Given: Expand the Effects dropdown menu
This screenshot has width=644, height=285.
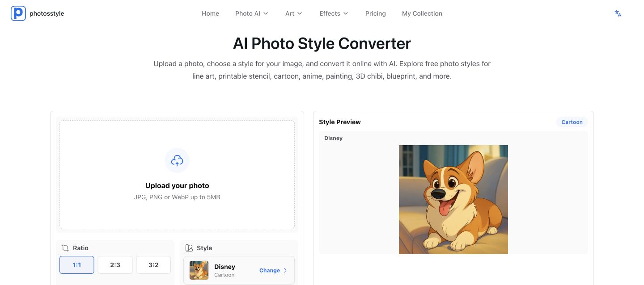Looking at the screenshot, I should 334,13.
